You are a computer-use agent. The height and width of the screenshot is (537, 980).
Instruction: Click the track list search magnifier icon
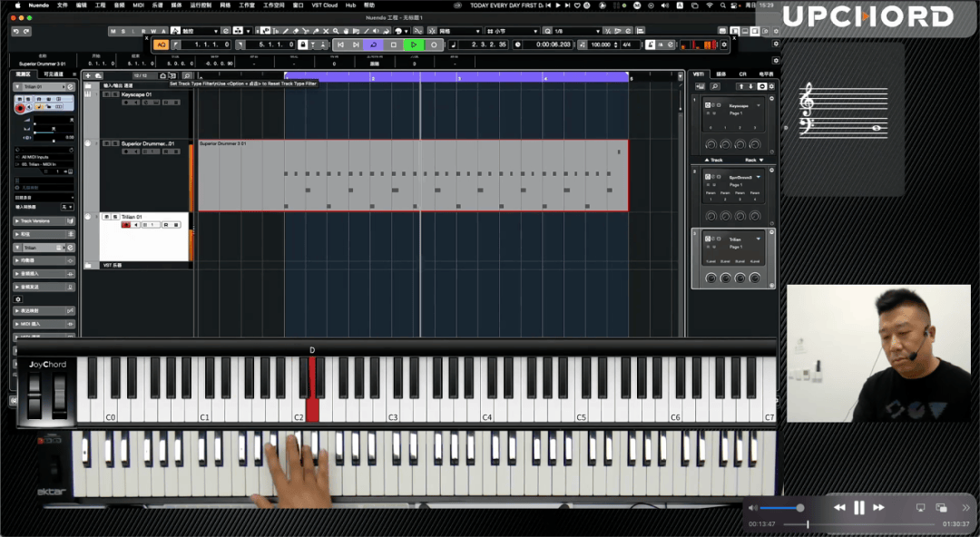pyautogui.click(x=186, y=76)
